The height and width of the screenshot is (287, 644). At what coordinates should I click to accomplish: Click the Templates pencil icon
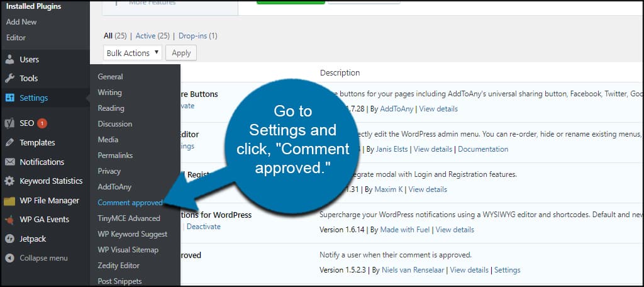(10, 143)
